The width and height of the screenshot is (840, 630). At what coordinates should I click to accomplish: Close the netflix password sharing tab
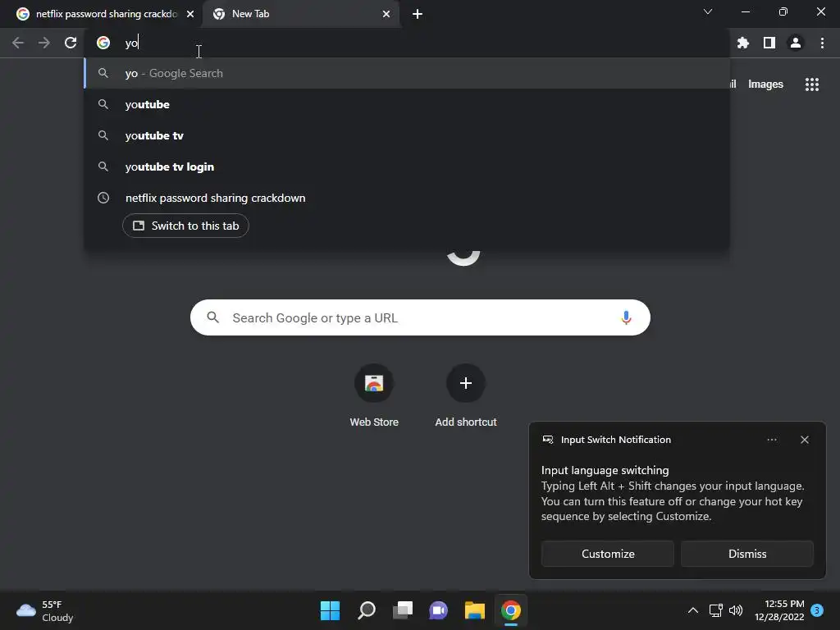pyautogui.click(x=190, y=14)
